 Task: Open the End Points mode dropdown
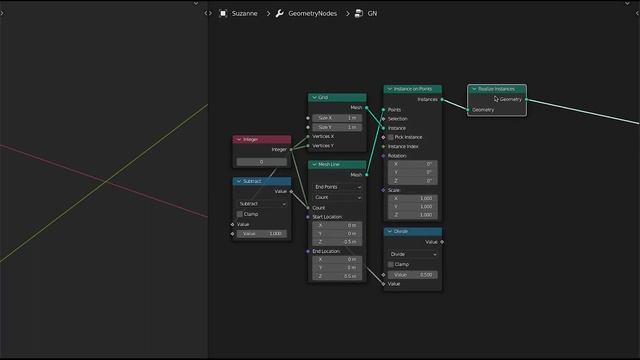pyautogui.click(x=337, y=187)
